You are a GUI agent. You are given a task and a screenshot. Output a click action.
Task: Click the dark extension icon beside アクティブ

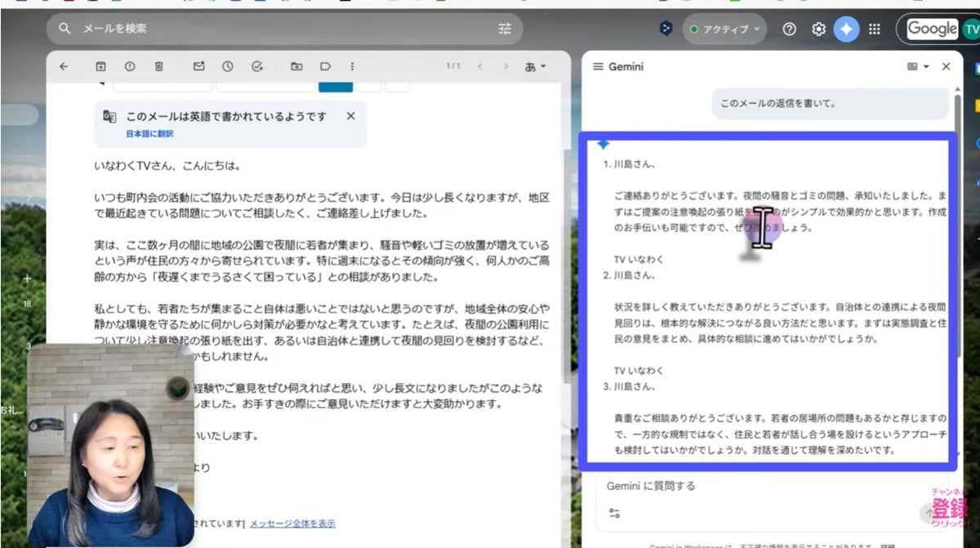point(666,29)
